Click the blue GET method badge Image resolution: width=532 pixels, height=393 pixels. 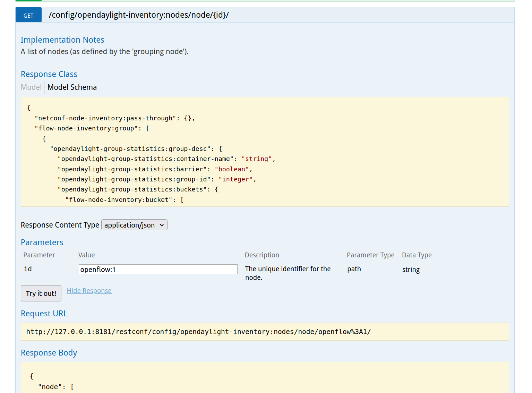click(28, 15)
